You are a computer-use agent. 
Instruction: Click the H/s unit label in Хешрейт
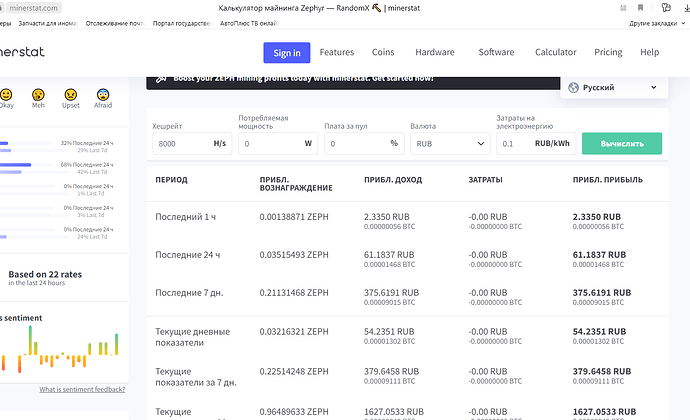220,144
